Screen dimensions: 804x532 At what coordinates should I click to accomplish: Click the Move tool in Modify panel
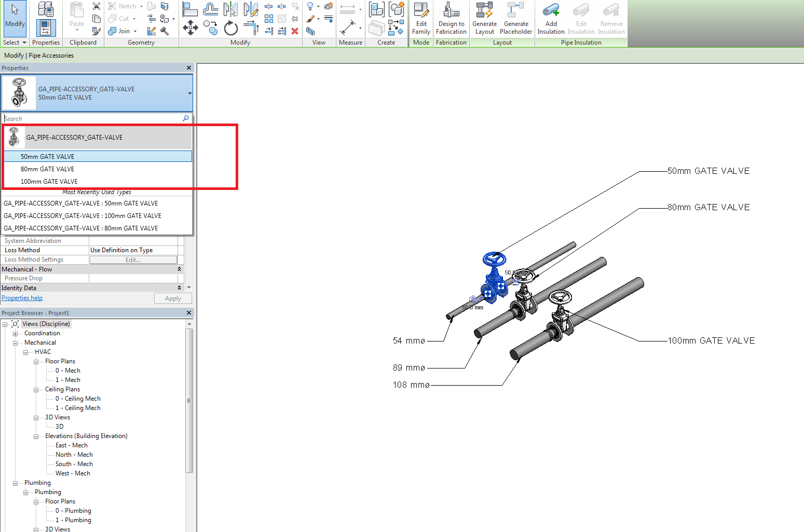pyautogui.click(x=190, y=29)
